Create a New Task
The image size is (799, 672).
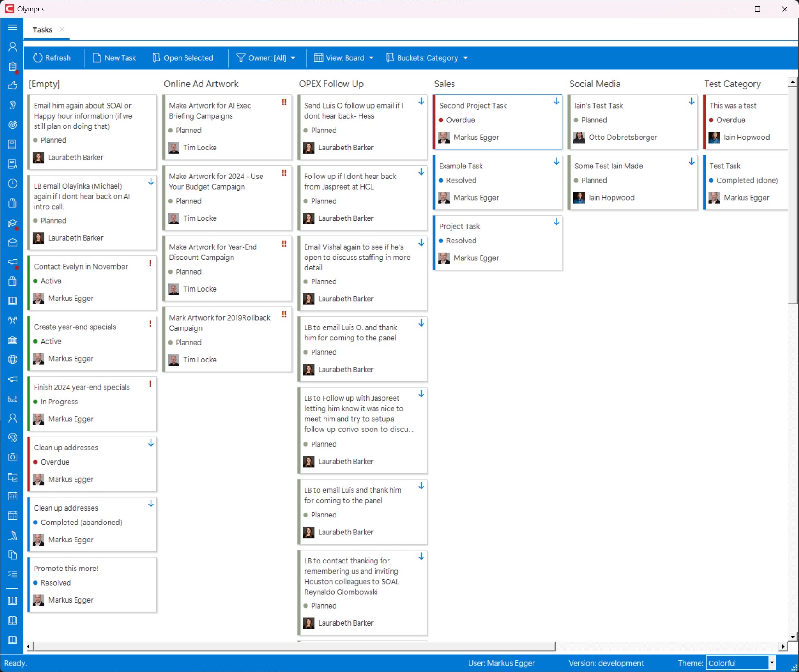115,58
